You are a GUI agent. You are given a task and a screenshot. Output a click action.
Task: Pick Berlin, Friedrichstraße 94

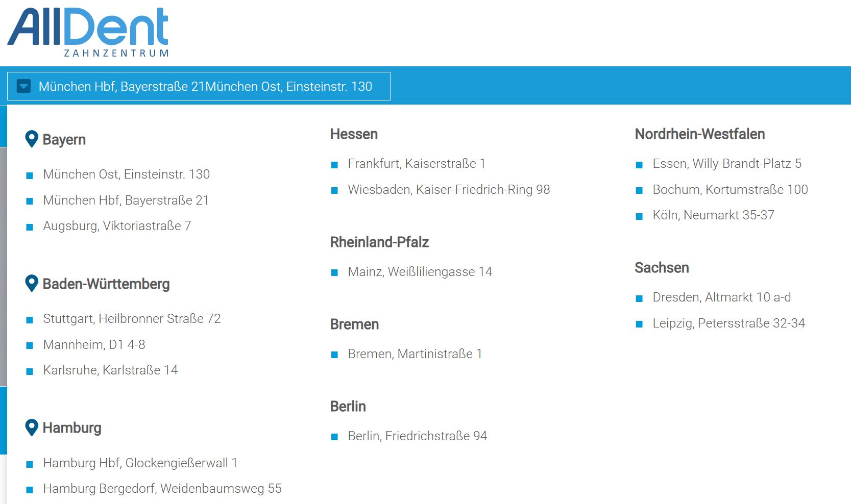417,436
